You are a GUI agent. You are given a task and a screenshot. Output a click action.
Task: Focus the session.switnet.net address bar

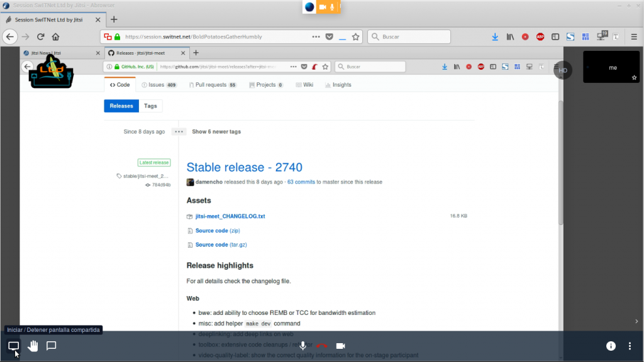193,36
